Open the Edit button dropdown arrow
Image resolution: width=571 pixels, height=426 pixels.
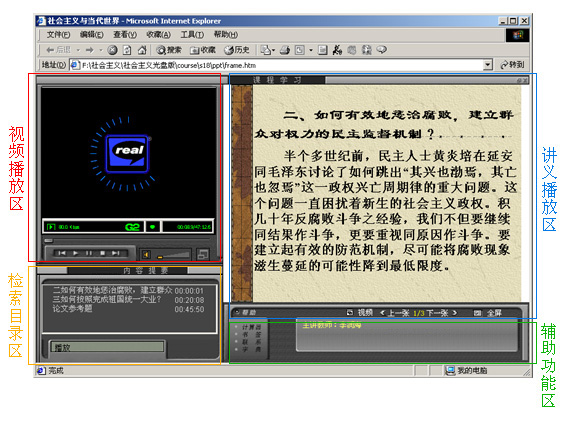(311, 50)
